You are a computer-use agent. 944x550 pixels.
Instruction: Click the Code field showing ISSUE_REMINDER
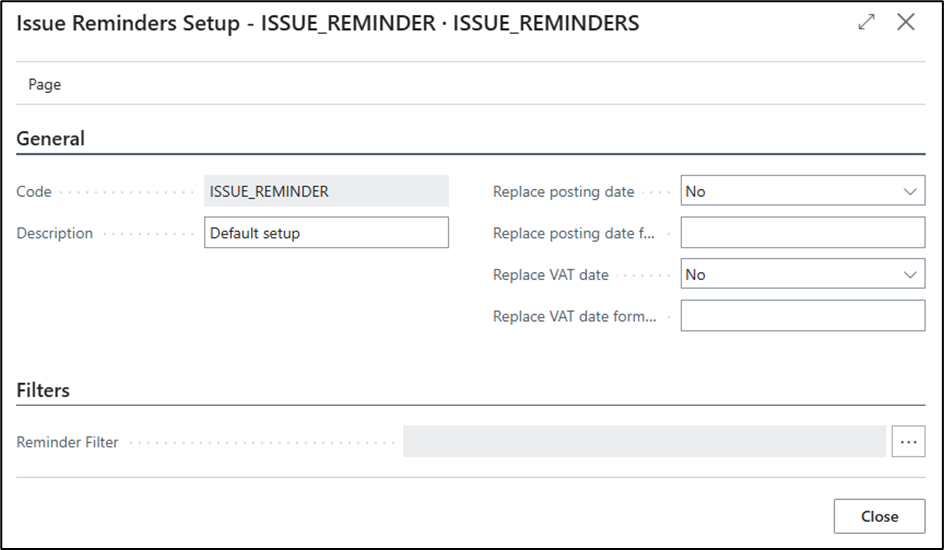click(326, 191)
